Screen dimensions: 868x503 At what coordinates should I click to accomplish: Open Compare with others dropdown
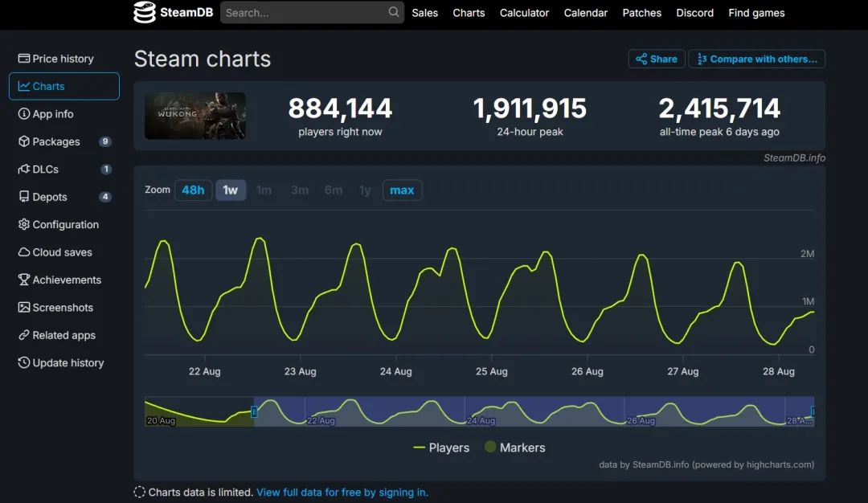click(x=757, y=59)
